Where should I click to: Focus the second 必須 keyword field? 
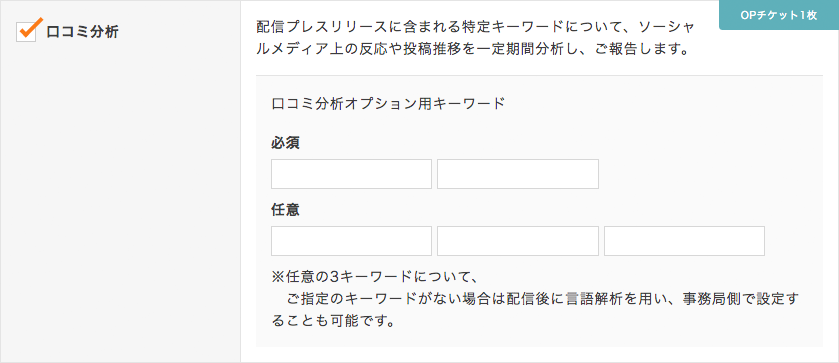coord(518,174)
